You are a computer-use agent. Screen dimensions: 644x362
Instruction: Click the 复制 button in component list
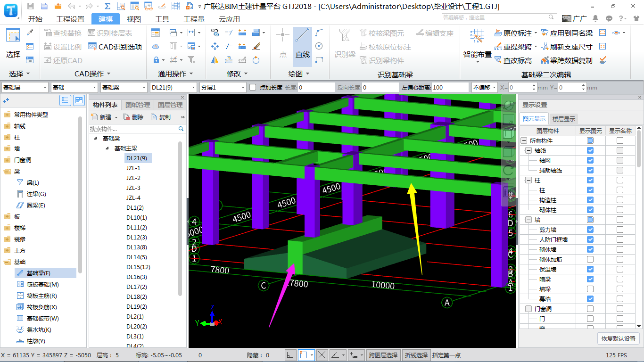point(161,117)
